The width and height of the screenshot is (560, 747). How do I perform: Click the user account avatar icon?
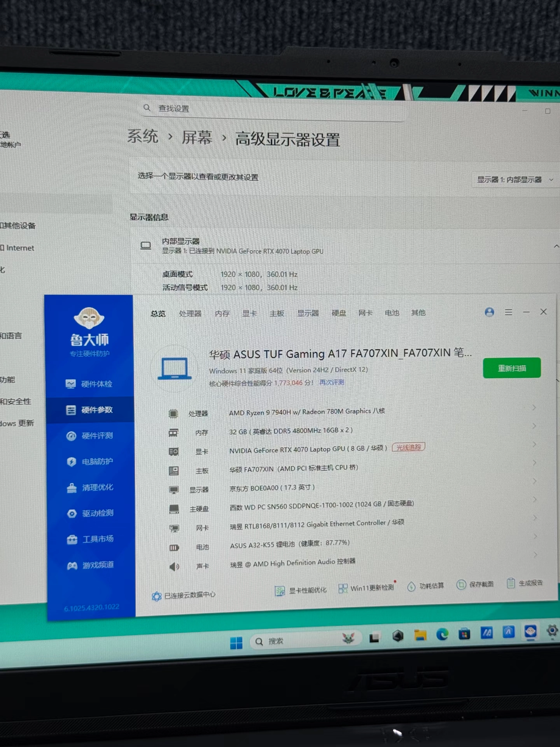[x=489, y=312]
